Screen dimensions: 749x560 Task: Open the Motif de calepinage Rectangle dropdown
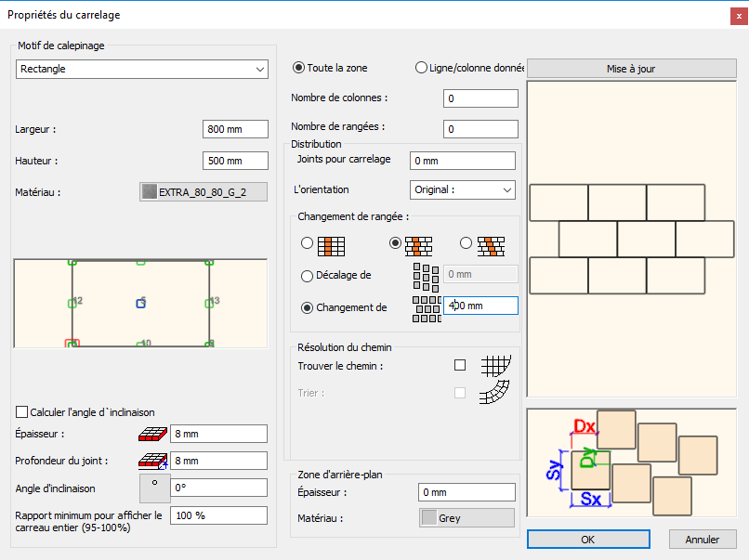coord(142,70)
